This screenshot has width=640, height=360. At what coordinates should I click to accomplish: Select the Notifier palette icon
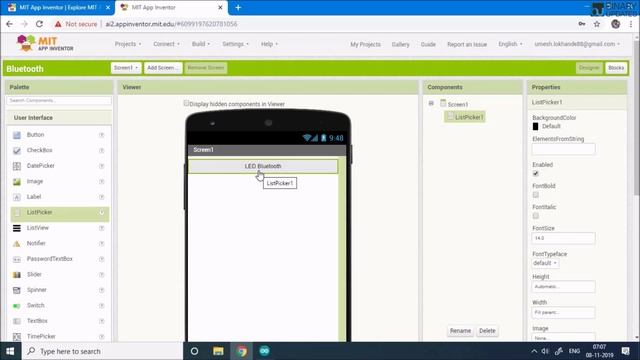[x=17, y=244]
